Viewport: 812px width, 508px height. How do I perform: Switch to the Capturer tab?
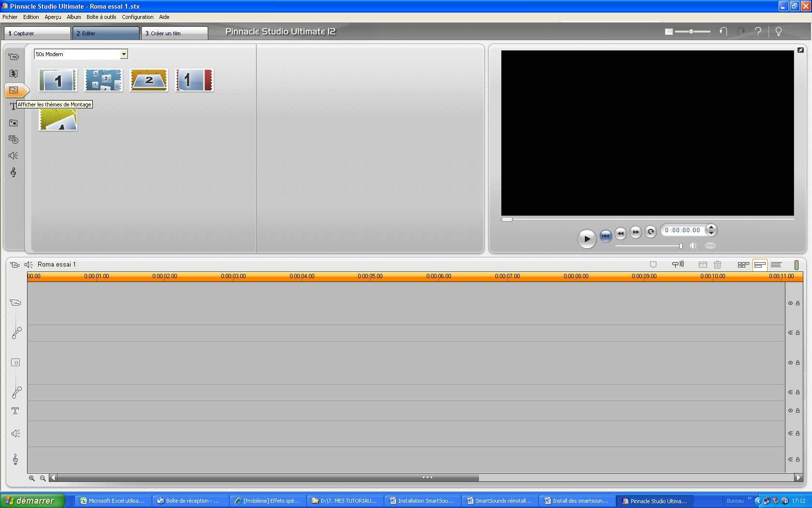[38, 33]
